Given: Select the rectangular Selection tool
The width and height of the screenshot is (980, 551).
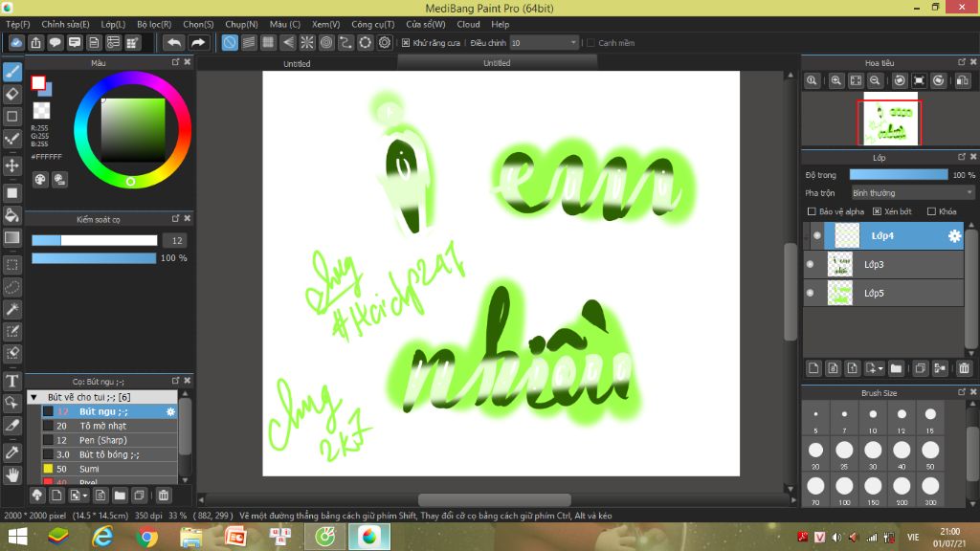Looking at the screenshot, I should pos(11,265).
